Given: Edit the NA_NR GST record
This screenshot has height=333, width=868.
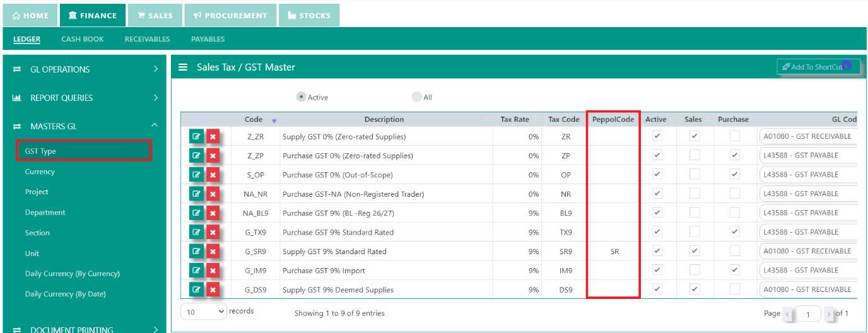Looking at the screenshot, I should [196, 194].
